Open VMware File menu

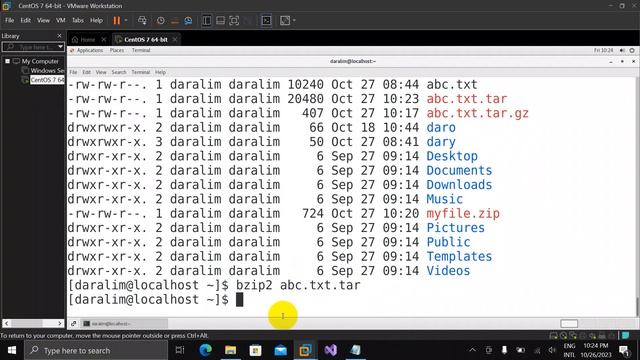pos(9,20)
